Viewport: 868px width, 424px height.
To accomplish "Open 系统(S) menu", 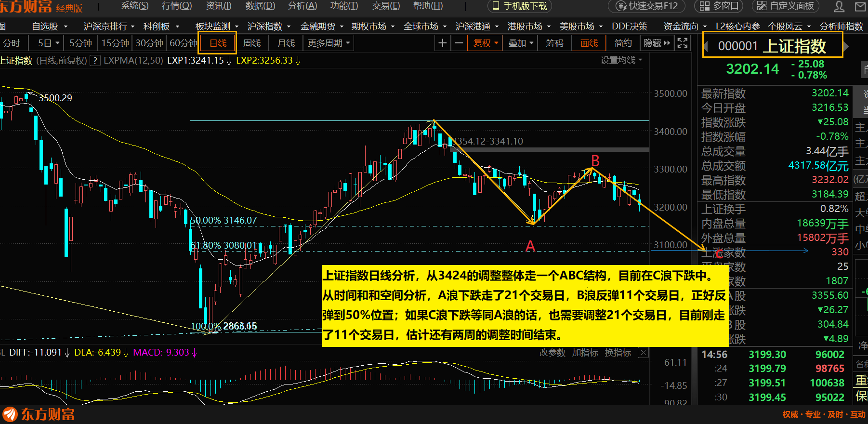I will click(134, 6).
